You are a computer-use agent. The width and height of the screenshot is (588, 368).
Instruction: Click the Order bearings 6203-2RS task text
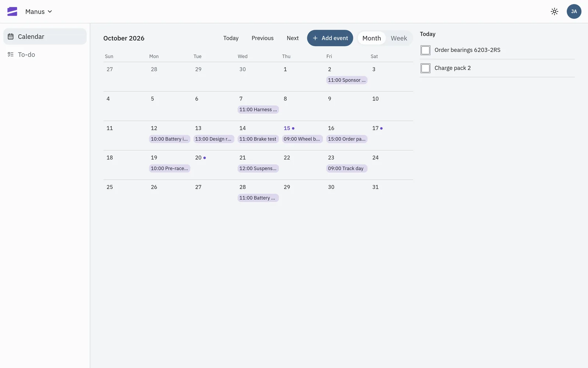467,50
